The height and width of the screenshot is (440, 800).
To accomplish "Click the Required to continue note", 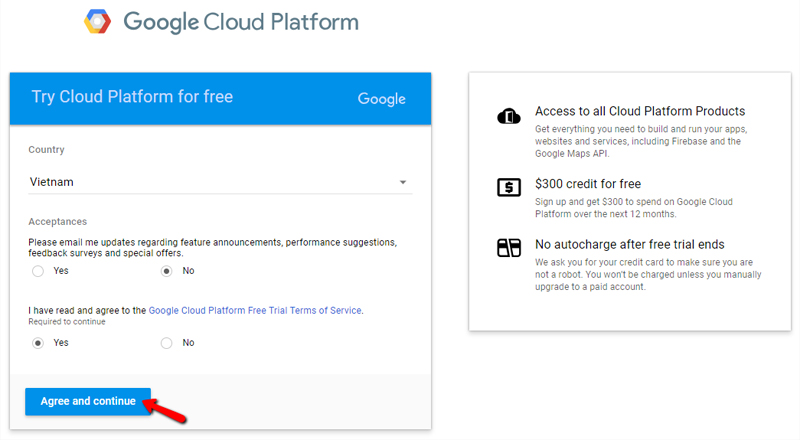I will coord(67,322).
